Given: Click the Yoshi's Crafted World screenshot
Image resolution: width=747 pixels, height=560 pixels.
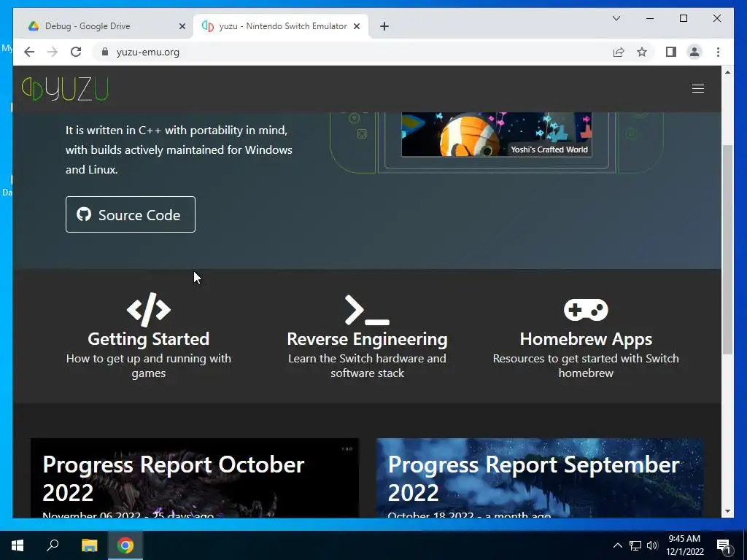Looking at the screenshot, I should click(496, 134).
